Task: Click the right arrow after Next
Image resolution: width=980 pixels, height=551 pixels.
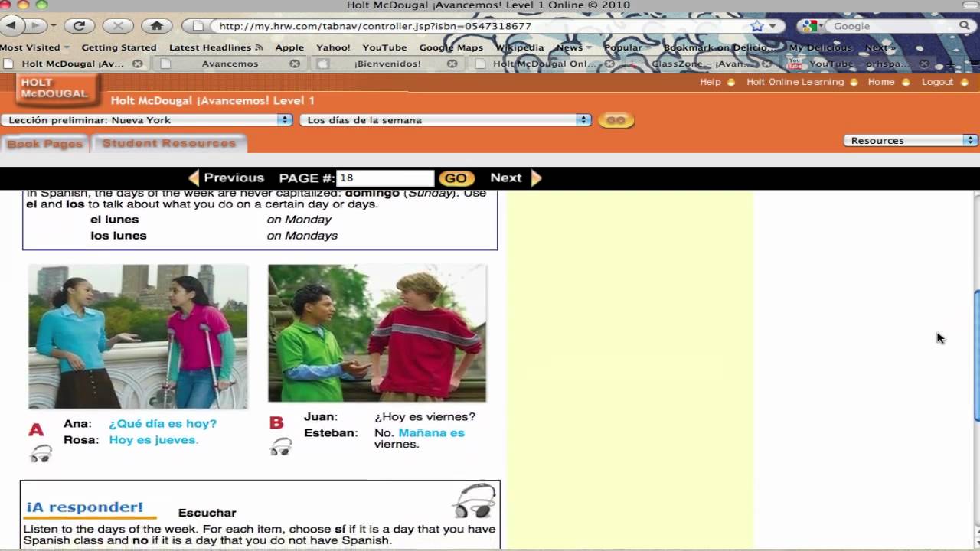Action: coord(536,178)
